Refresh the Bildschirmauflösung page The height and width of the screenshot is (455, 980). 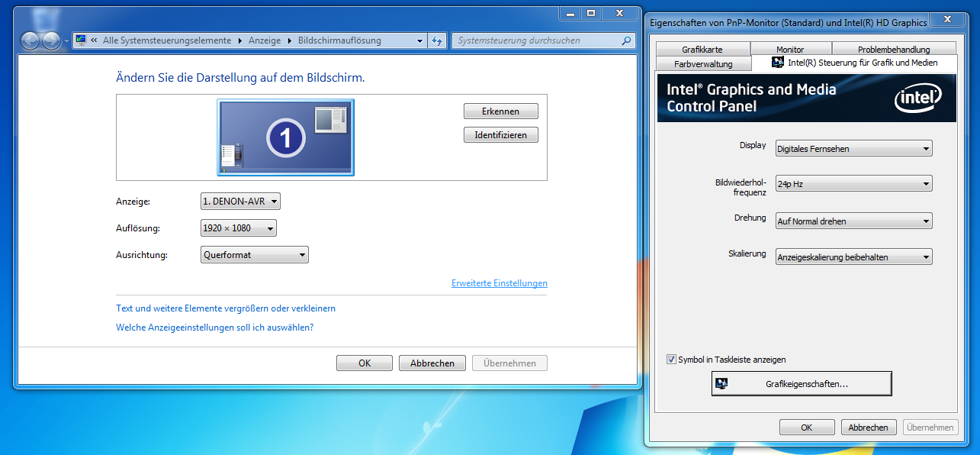[x=438, y=40]
